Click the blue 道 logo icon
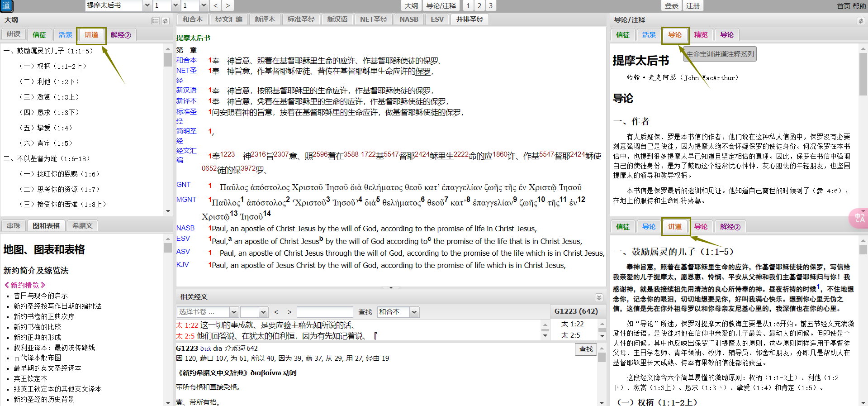Image resolution: width=868 pixels, height=406 pixels. 6,6
